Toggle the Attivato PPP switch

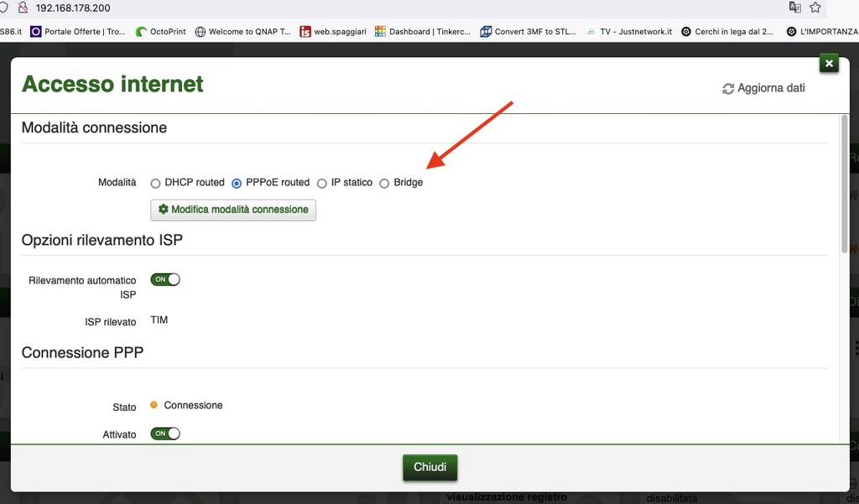coord(165,434)
